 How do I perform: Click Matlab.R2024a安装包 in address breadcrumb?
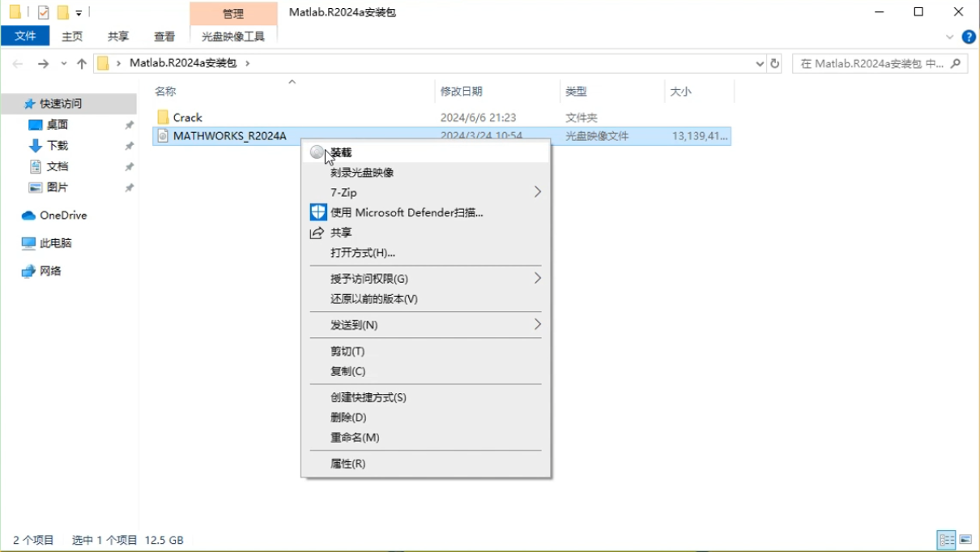click(x=183, y=63)
